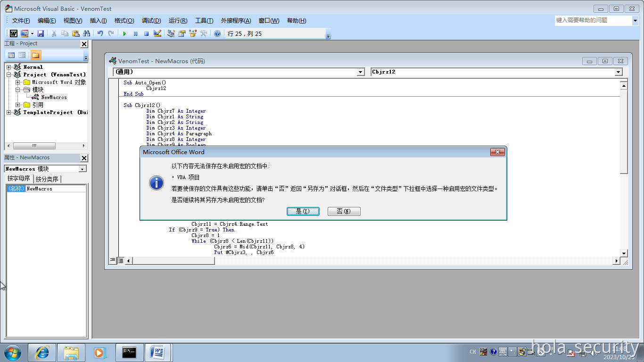Pause execution using the Break icon

click(x=135, y=33)
